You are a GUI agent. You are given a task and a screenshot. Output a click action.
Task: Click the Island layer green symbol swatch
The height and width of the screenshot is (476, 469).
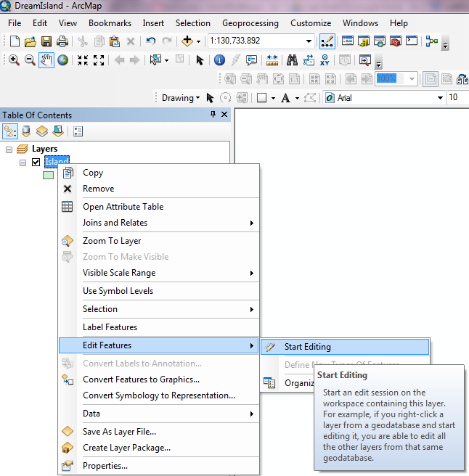48,175
